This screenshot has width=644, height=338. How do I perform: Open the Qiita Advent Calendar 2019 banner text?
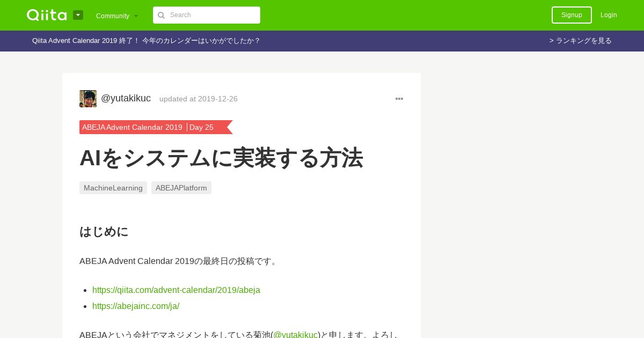146,41
